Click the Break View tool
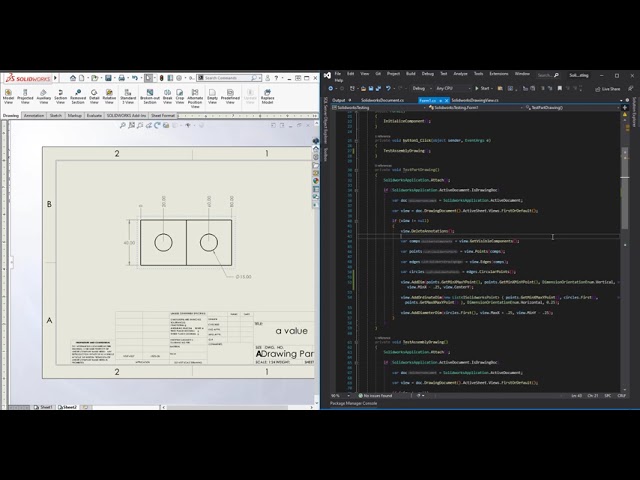The width and height of the screenshot is (640, 480). click(x=167, y=97)
